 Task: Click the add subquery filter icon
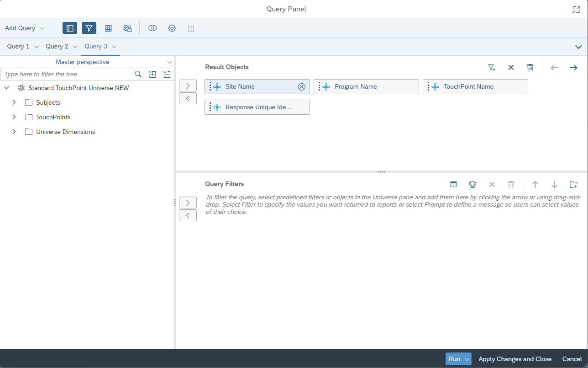coord(453,185)
